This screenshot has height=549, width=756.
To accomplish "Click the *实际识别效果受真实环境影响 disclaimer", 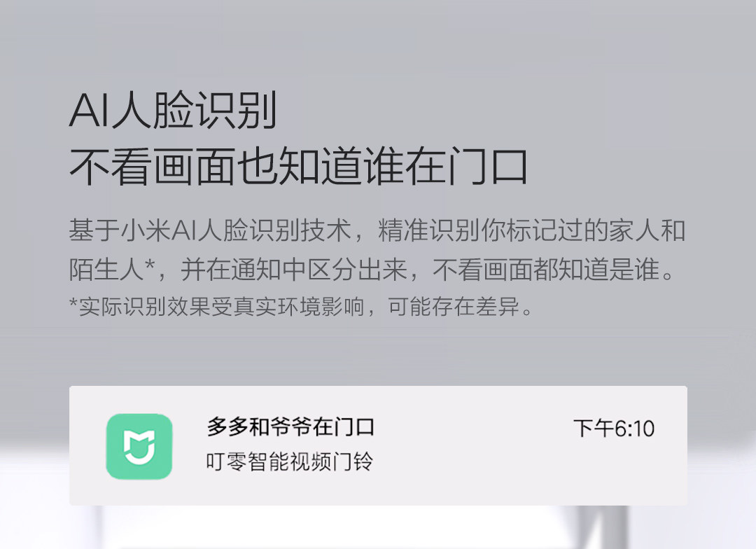I will click(216, 306).
